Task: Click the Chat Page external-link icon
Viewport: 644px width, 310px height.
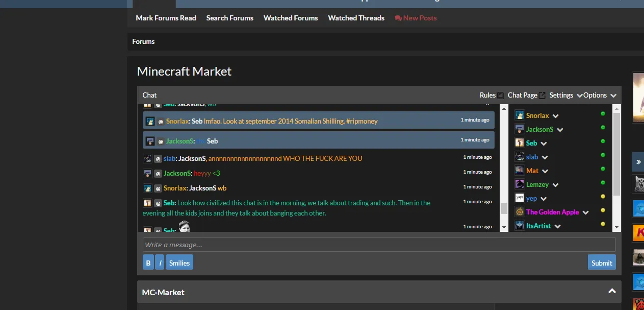Action: click(x=543, y=96)
